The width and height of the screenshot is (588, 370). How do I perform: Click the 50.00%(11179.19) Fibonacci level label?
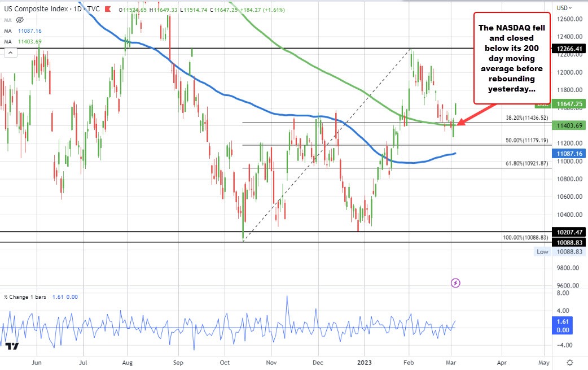[x=527, y=140]
